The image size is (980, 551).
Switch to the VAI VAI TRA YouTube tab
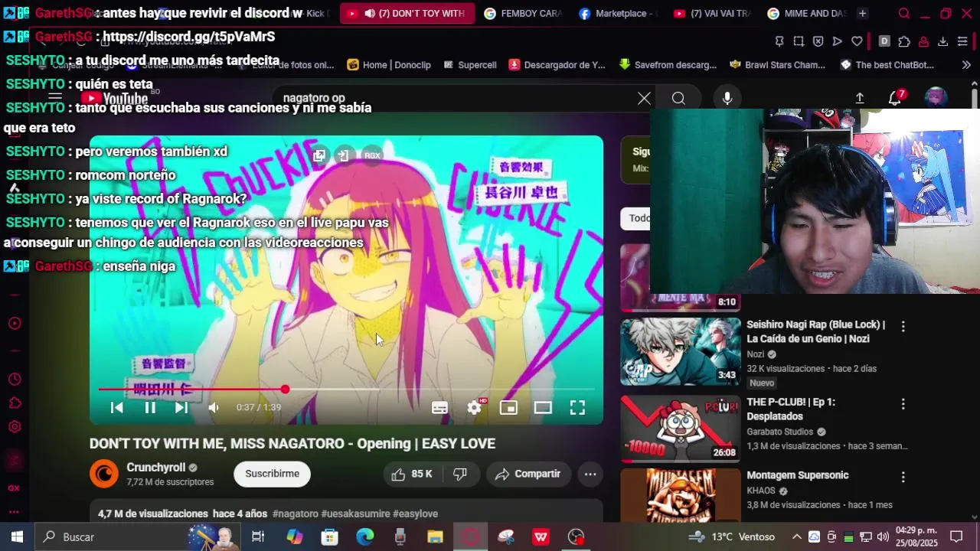(x=712, y=13)
